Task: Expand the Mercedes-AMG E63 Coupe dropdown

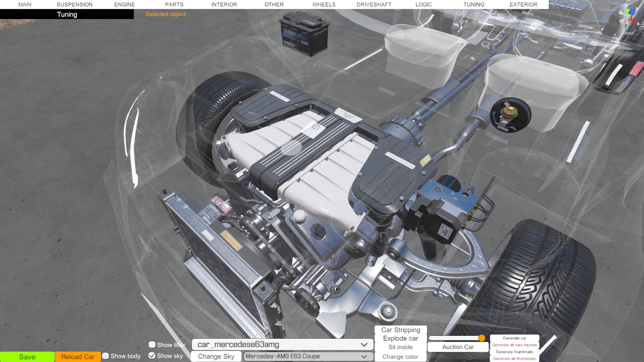Action: coord(308,356)
